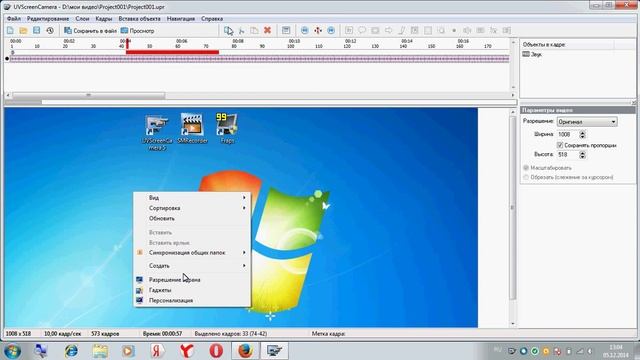The width and height of the screenshot is (640, 360).
Task: Click Сохранить в файл button
Action: (90, 31)
